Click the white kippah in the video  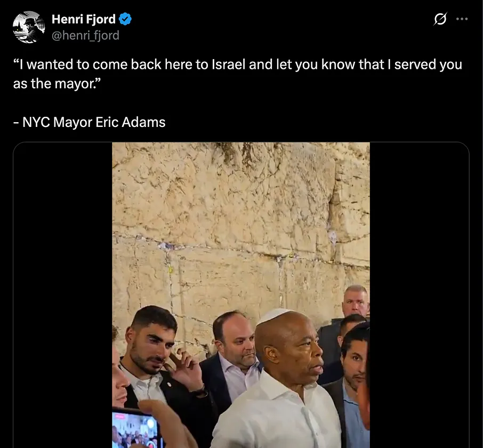[273, 316]
